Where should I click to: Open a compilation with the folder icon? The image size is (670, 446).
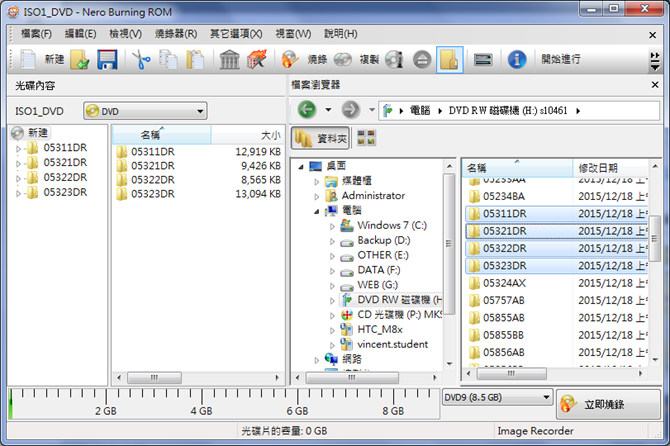(x=80, y=59)
